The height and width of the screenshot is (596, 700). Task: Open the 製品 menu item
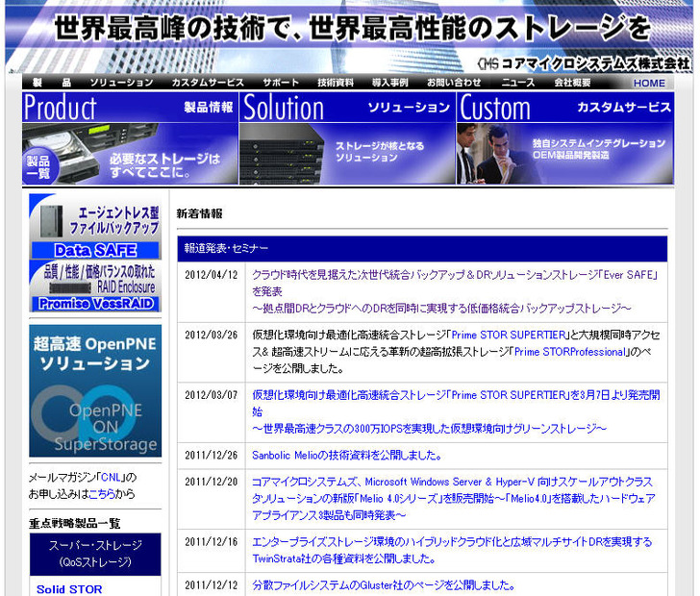tap(52, 83)
